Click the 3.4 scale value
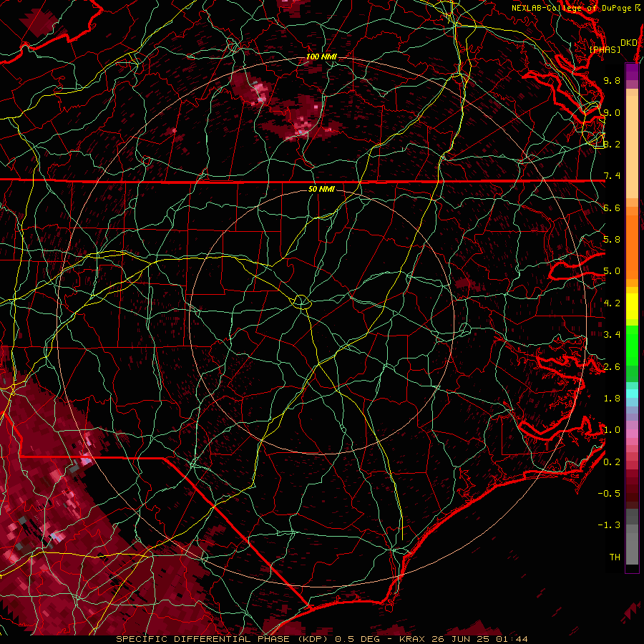 point(612,335)
